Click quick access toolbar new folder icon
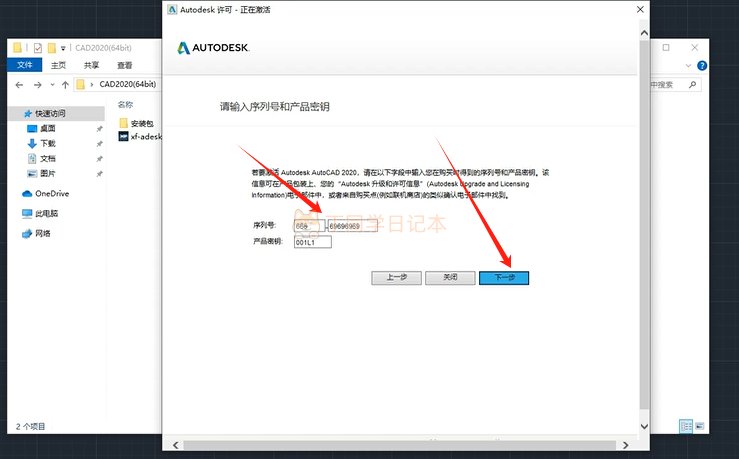 tap(51, 48)
